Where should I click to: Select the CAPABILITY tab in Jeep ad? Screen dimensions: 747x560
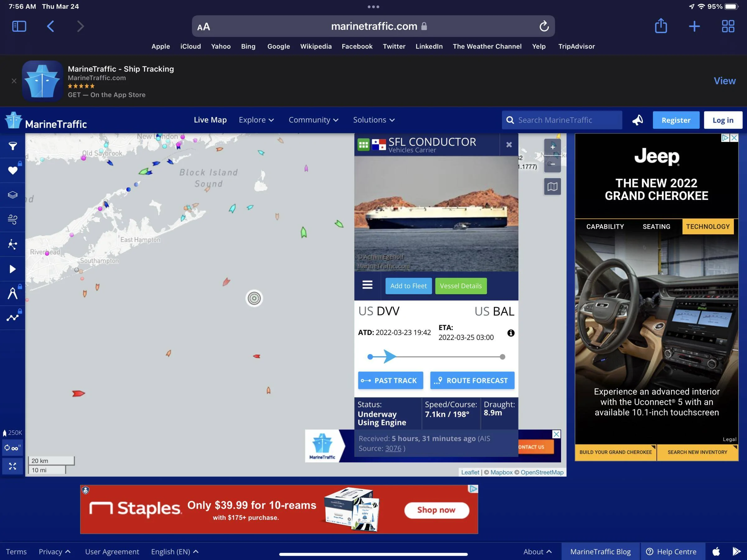click(605, 226)
